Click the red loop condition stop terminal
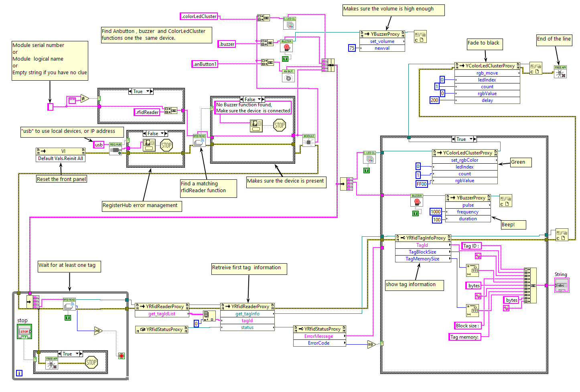The height and width of the screenshot is (392, 580). tap(122, 356)
